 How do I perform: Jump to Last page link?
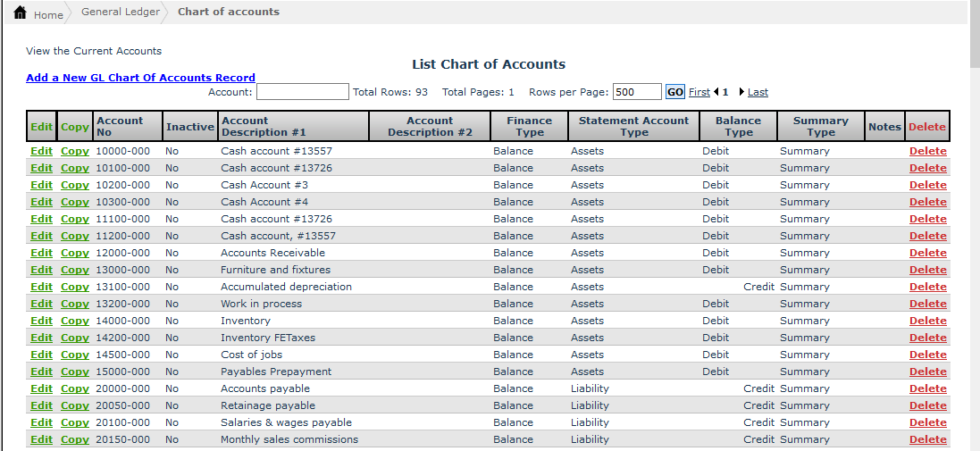(758, 92)
